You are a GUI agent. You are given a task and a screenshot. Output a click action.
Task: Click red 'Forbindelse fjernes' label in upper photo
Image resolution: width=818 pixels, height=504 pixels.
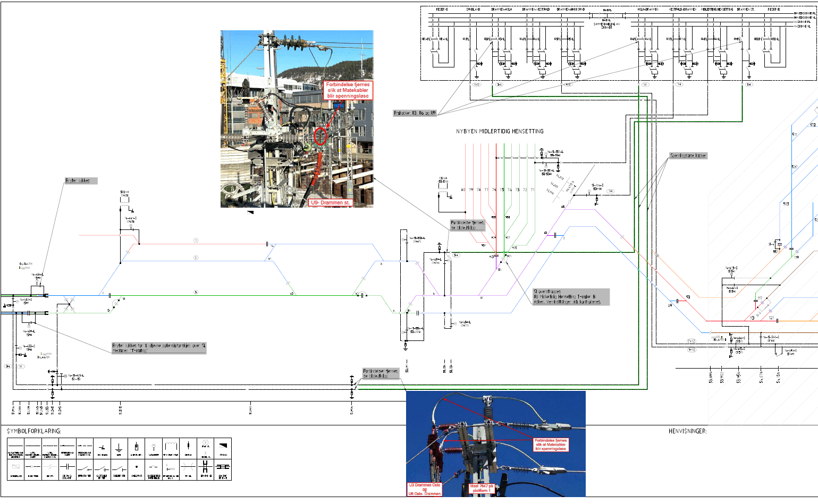pos(348,90)
